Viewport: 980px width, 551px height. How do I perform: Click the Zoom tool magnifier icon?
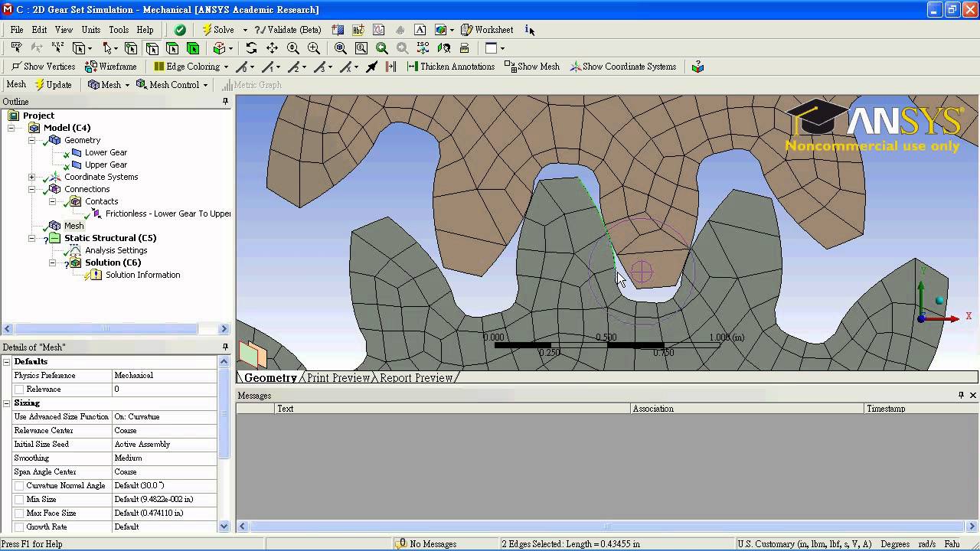click(292, 48)
